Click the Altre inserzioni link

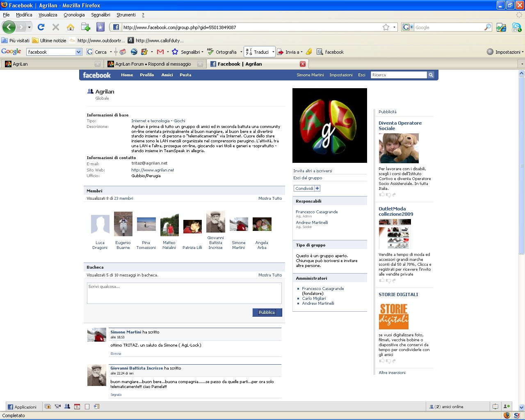(x=392, y=373)
